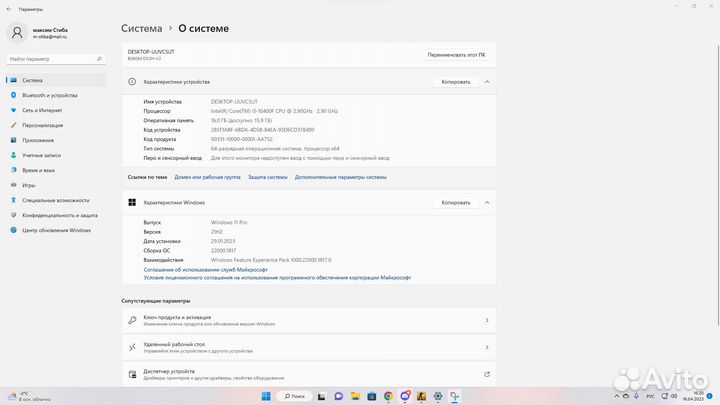The width and height of the screenshot is (720, 405).
Task: Click the right-side page scrollbar
Action: coord(718,184)
